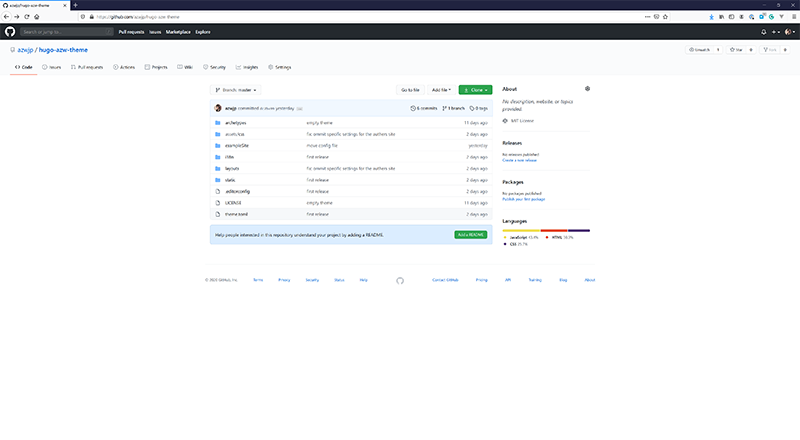Click the browser back arrow
Viewport: 800px width, 440px height.
tap(7, 17)
